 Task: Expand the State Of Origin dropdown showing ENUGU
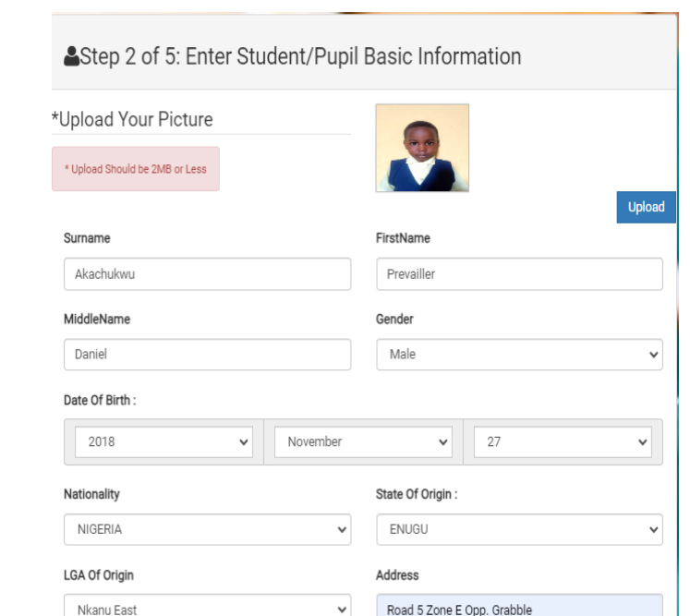(x=519, y=530)
